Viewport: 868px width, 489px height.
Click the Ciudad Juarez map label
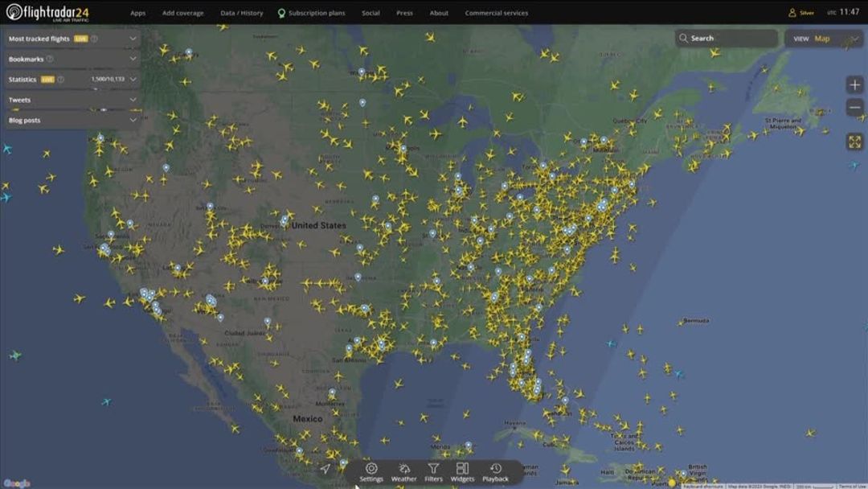pyautogui.click(x=244, y=333)
